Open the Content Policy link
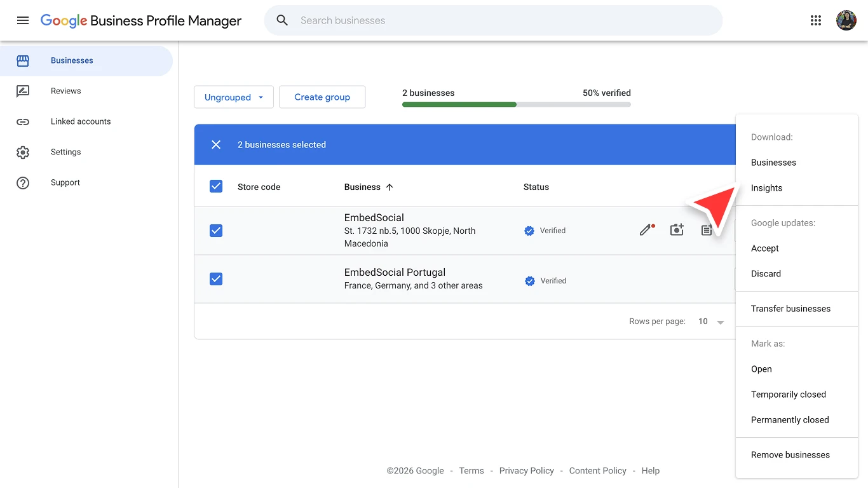 pyautogui.click(x=598, y=471)
